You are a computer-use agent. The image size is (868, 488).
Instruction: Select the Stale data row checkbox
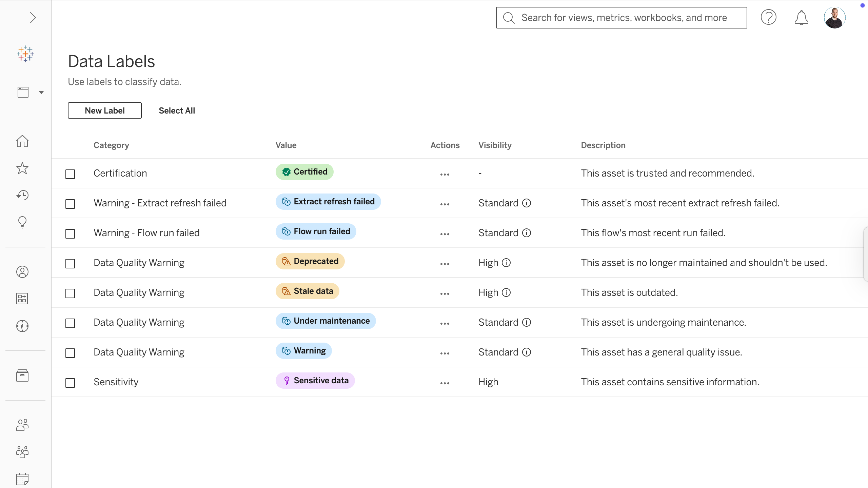(70, 293)
